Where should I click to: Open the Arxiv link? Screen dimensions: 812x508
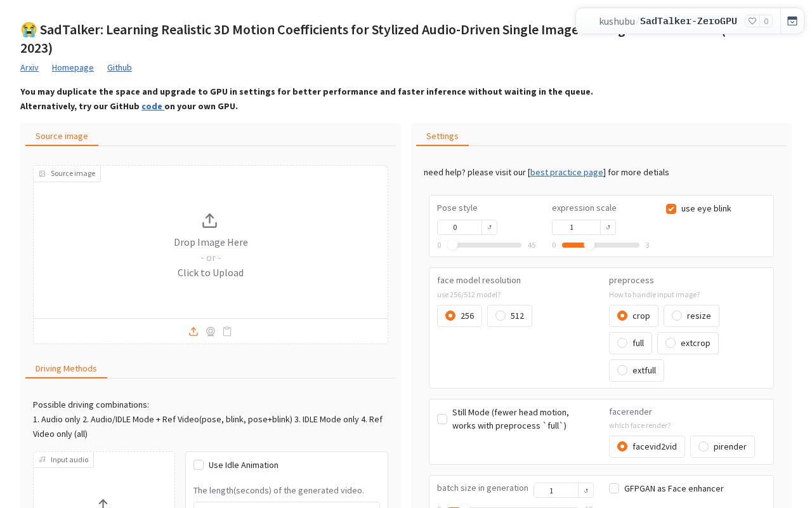point(29,67)
